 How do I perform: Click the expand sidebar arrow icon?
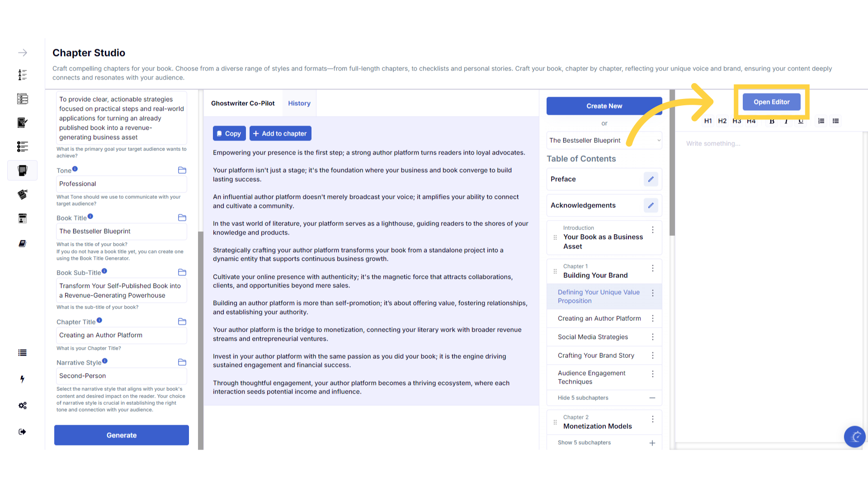pyautogui.click(x=22, y=53)
